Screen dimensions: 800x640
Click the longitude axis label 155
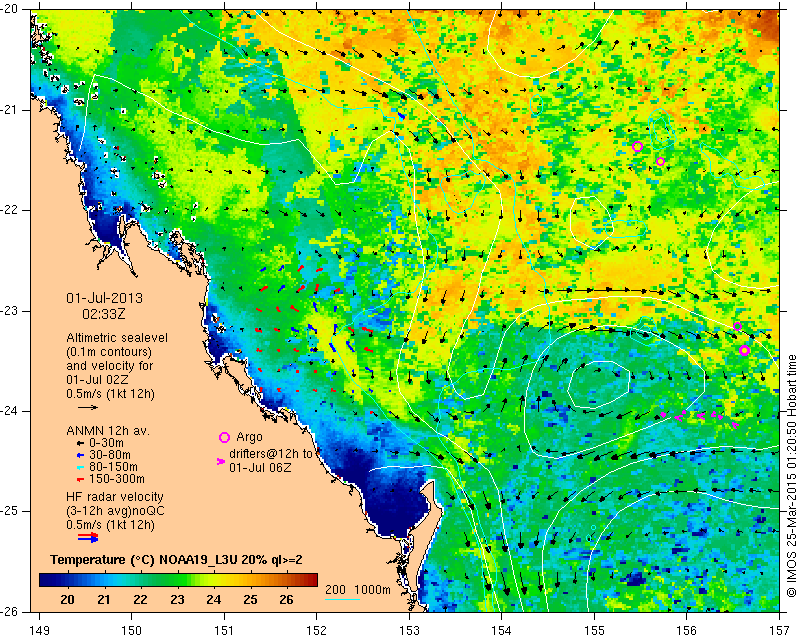click(594, 631)
